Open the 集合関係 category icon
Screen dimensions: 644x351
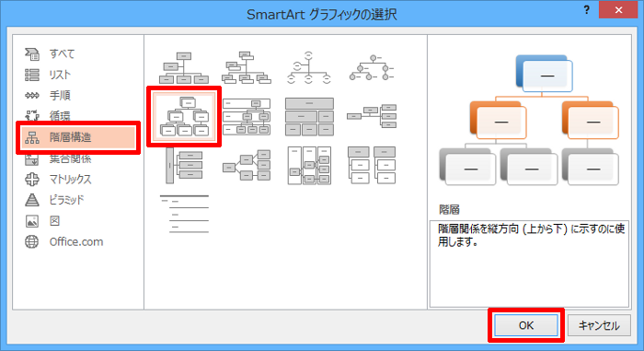(x=32, y=159)
